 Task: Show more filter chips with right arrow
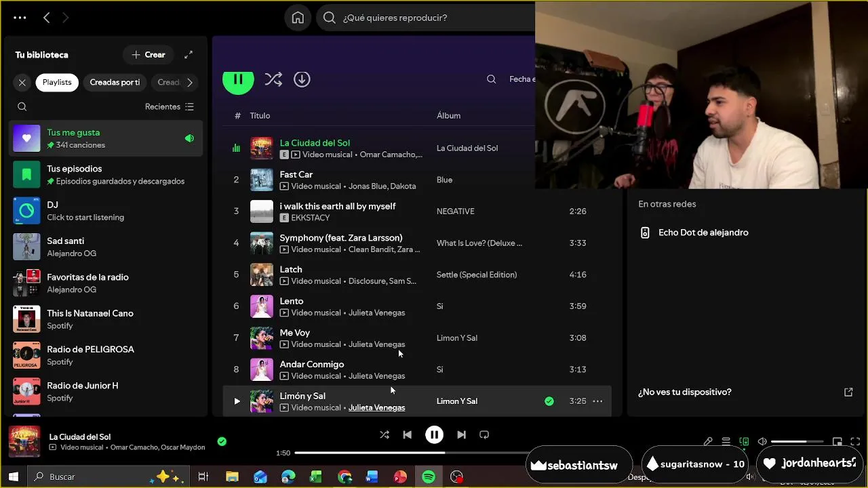pos(189,82)
